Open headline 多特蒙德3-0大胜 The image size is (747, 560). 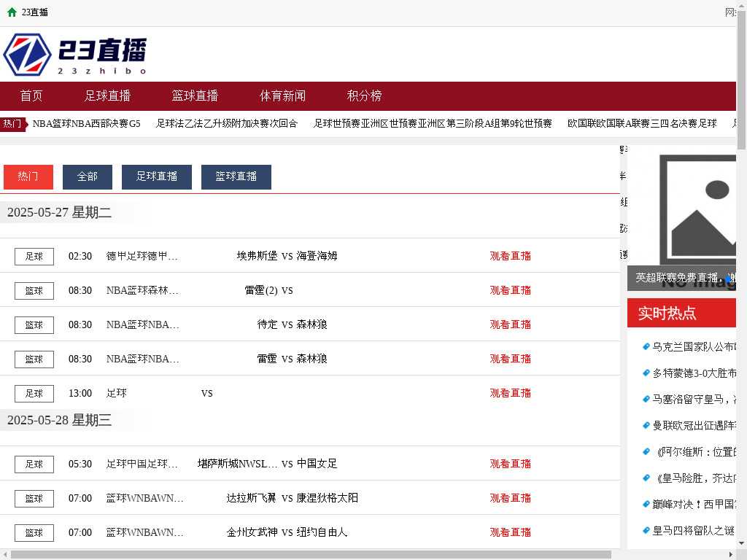(694, 373)
